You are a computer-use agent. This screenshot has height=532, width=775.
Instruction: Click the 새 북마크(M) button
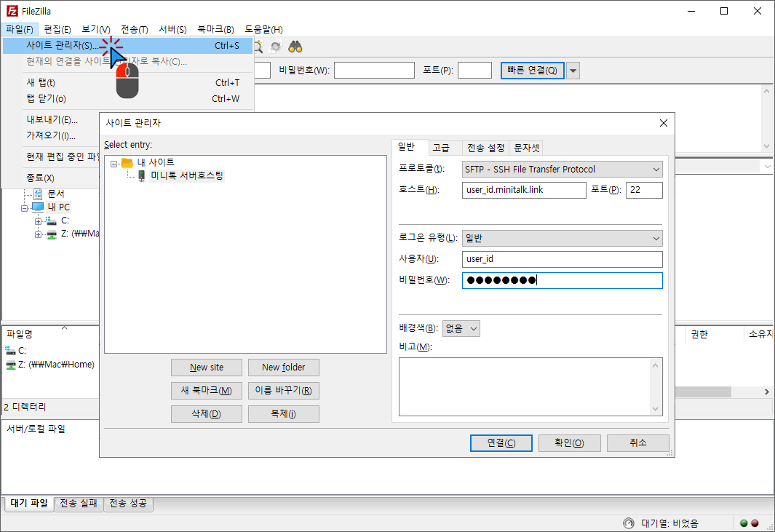coord(207,391)
